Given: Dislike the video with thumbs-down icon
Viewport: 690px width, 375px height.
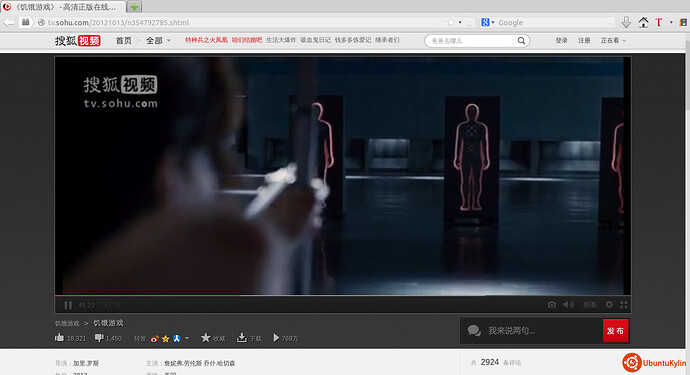Looking at the screenshot, I should point(99,338).
